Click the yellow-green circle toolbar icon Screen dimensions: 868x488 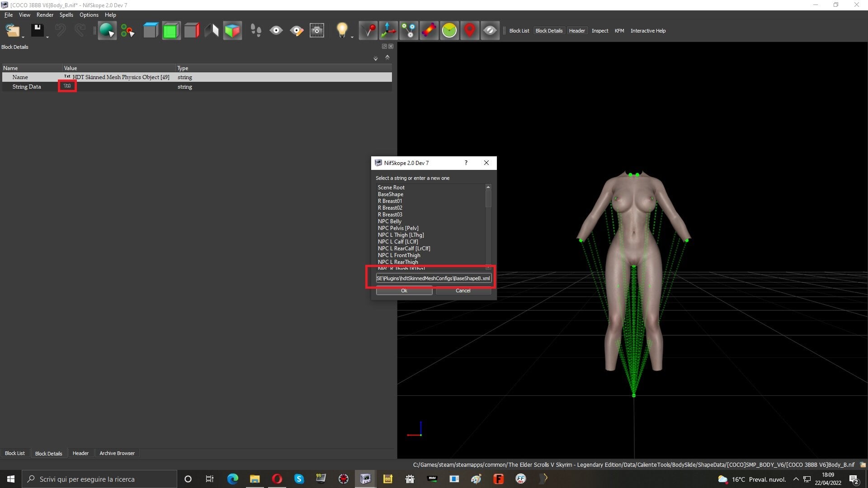coord(449,31)
